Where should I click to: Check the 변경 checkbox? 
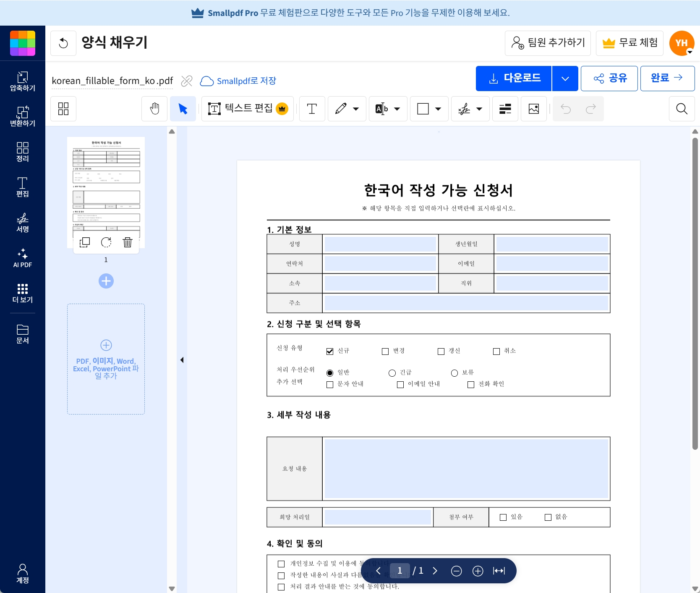(x=385, y=351)
